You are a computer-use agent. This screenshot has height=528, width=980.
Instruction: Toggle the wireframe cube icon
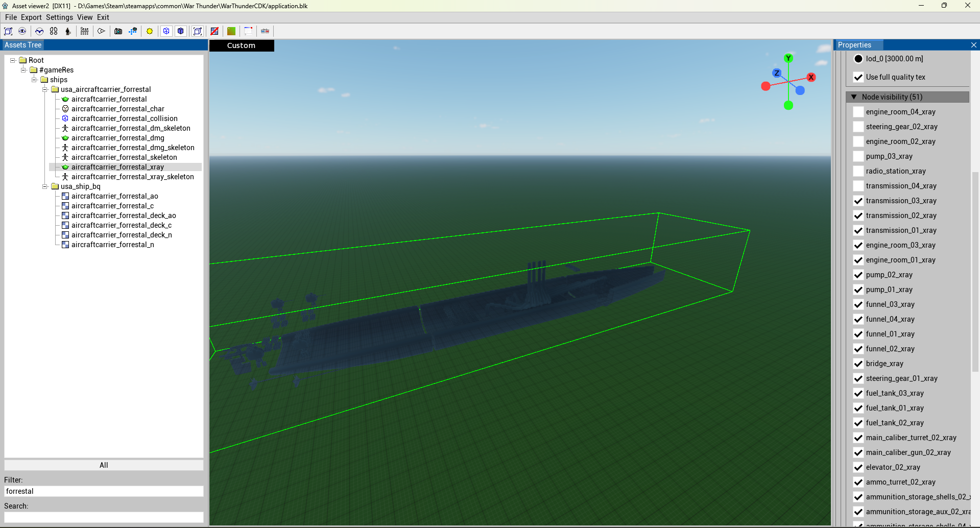point(166,31)
